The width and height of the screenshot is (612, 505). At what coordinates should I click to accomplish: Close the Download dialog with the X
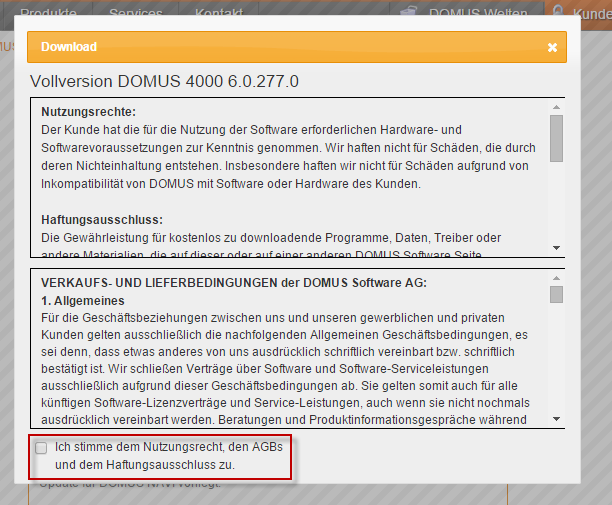tap(552, 47)
